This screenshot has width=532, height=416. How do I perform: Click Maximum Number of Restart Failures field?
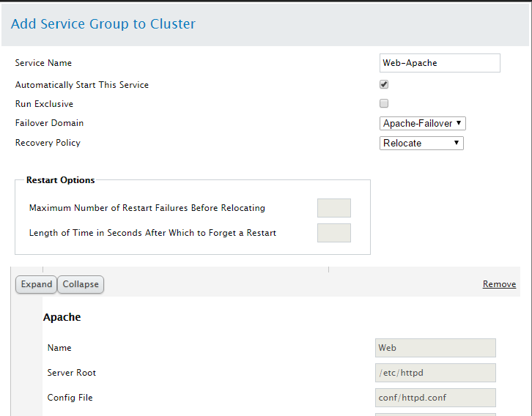334,208
